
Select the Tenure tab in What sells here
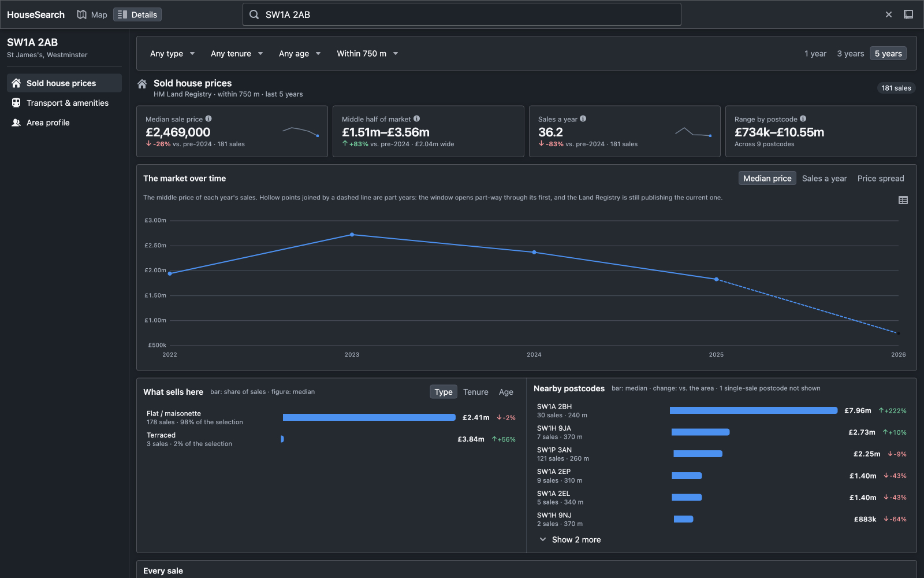(x=476, y=392)
